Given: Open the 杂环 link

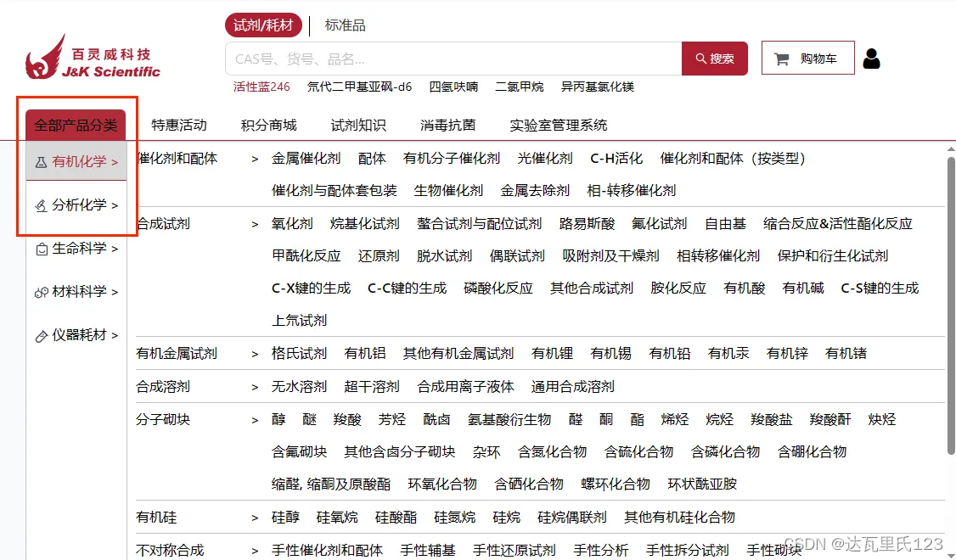Looking at the screenshot, I should [486, 452].
